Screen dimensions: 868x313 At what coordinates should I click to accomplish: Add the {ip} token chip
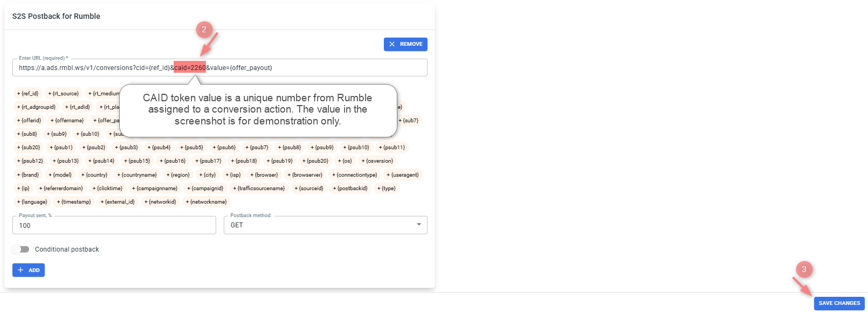point(23,189)
